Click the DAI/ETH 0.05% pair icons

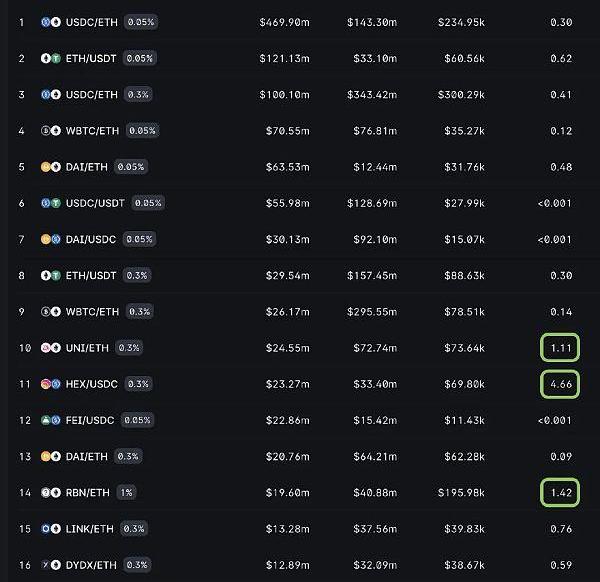(49, 166)
